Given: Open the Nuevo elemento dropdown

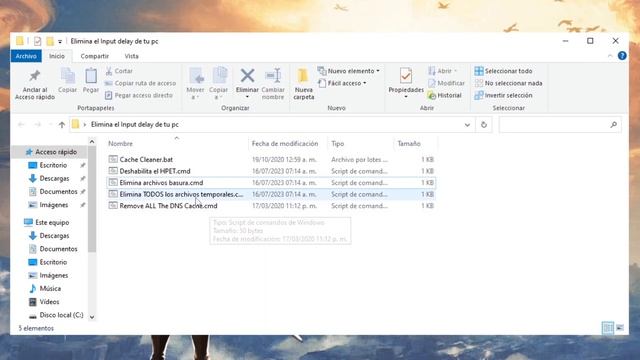Looking at the screenshot, I should tap(349, 71).
